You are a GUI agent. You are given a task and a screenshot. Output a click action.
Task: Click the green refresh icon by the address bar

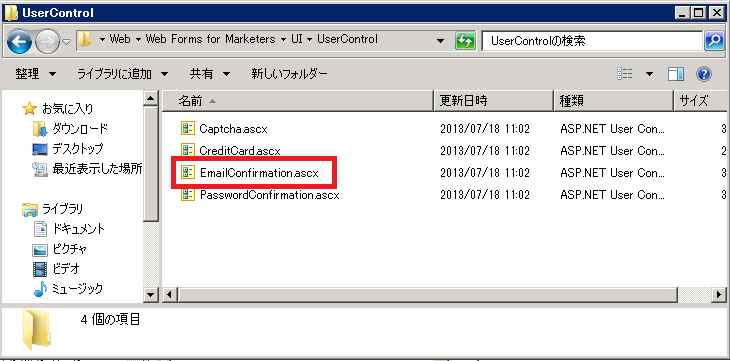[x=465, y=41]
